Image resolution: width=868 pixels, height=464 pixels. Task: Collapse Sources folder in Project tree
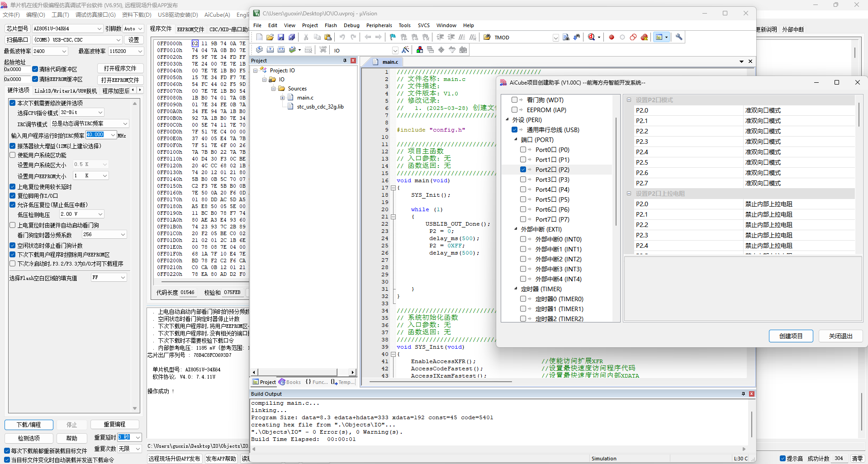(273, 89)
